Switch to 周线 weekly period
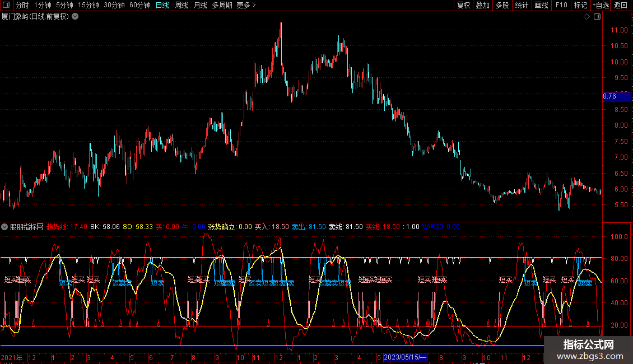The image size is (633, 364). pos(181,5)
